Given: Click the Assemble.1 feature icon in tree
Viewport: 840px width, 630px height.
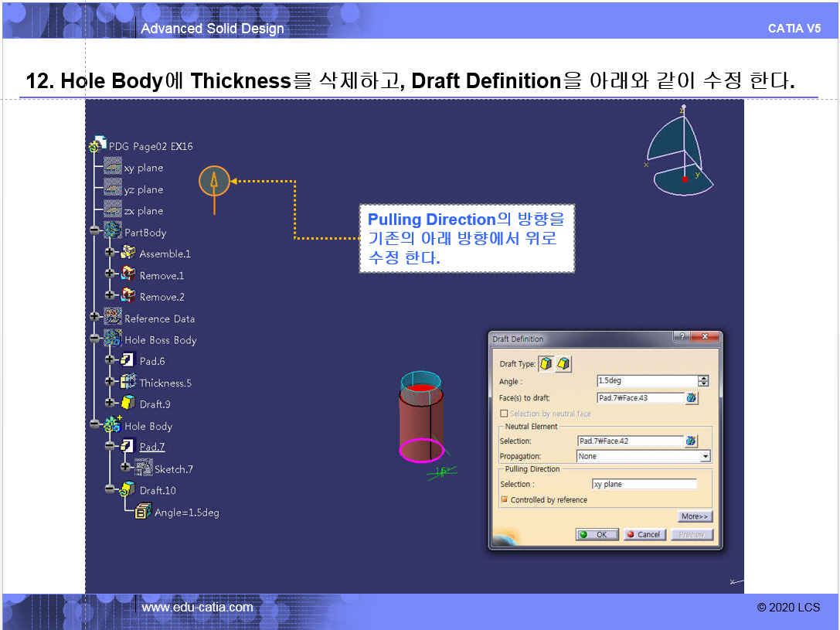Looking at the screenshot, I should 128,254.
